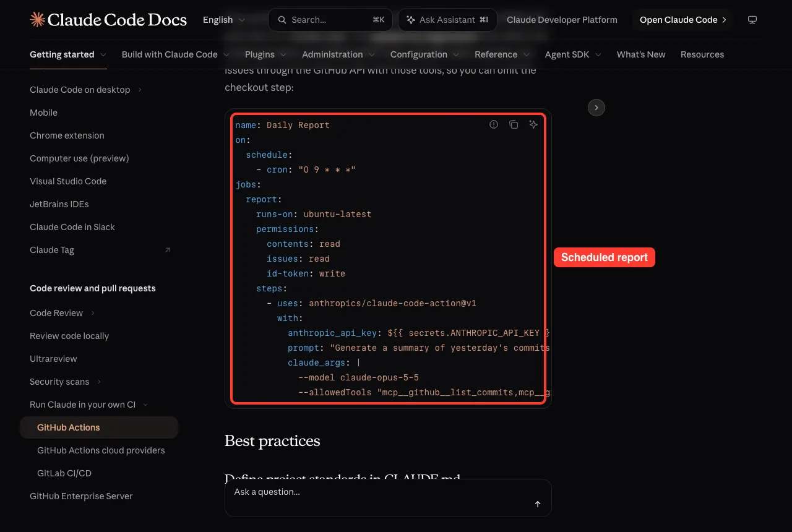792x532 pixels.
Task: Focus the Search field in the header
Action: click(330, 20)
